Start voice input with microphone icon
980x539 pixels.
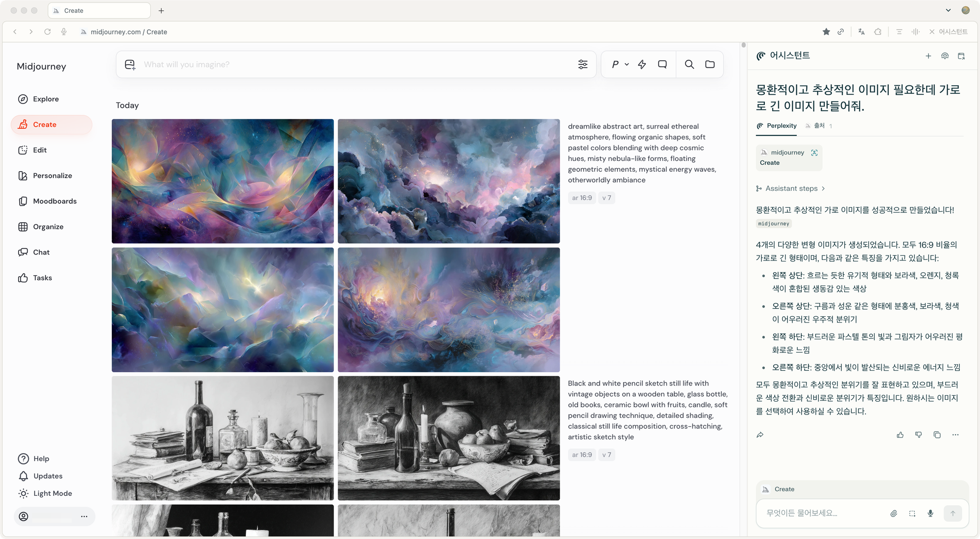930,513
